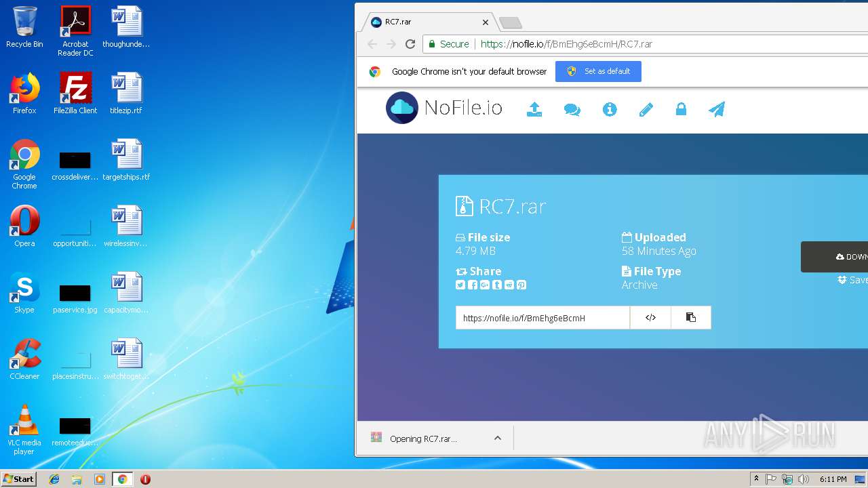The image size is (868, 488).
Task: Open Acrobat Reader DC shortcut
Action: coord(75,31)
